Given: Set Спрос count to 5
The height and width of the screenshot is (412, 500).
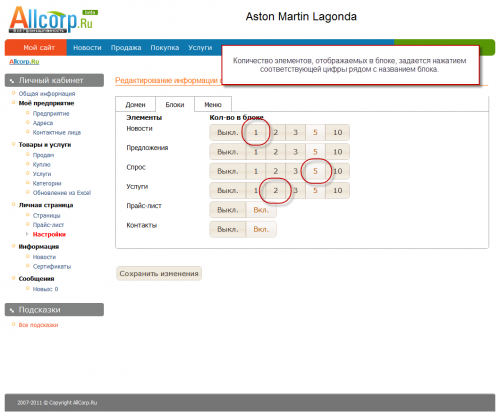Looking at the screenshot, I should click(315, 171).
